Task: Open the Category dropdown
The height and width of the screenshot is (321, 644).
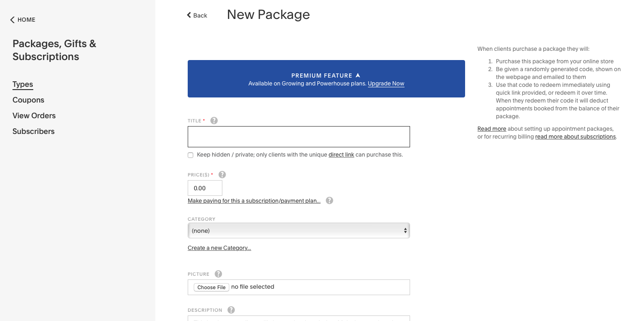Action: tap(299, 230)
